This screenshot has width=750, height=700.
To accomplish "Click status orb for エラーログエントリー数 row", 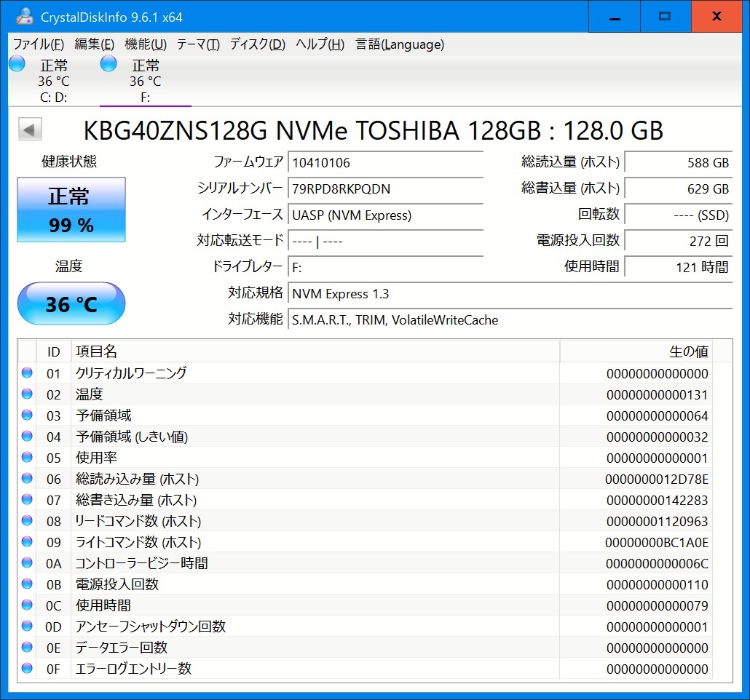I will coord(28,669).
